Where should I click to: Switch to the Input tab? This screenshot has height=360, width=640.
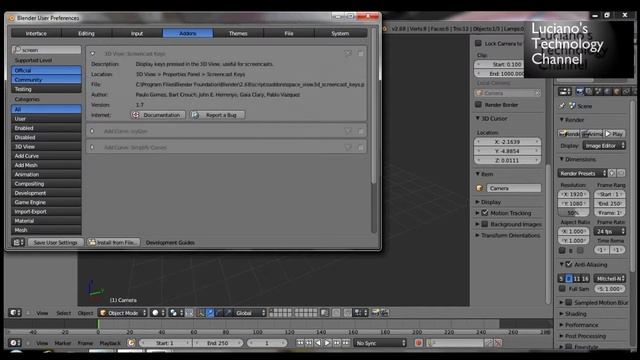pyautogui.click(x=137, y=33)
